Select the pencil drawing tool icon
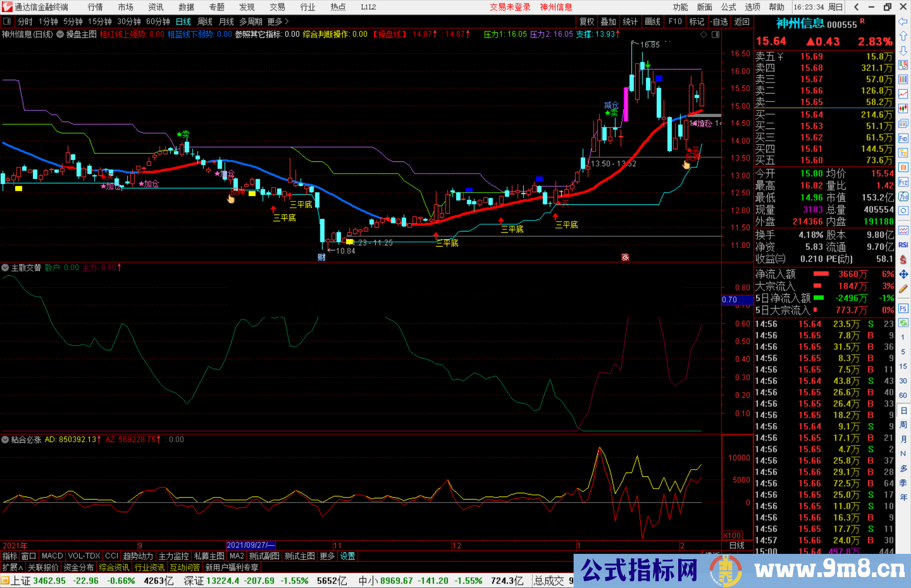 click(x=903, y=289)
